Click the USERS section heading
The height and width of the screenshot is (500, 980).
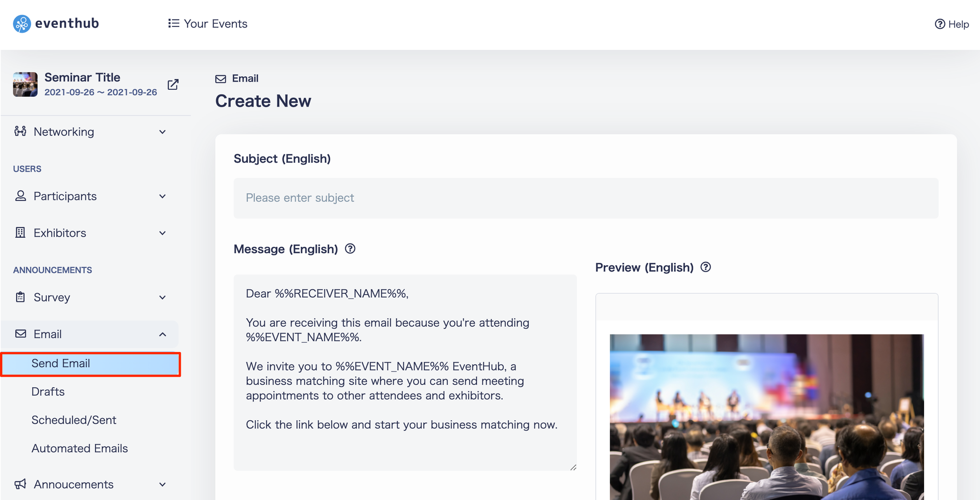click(x=27, y=169)
